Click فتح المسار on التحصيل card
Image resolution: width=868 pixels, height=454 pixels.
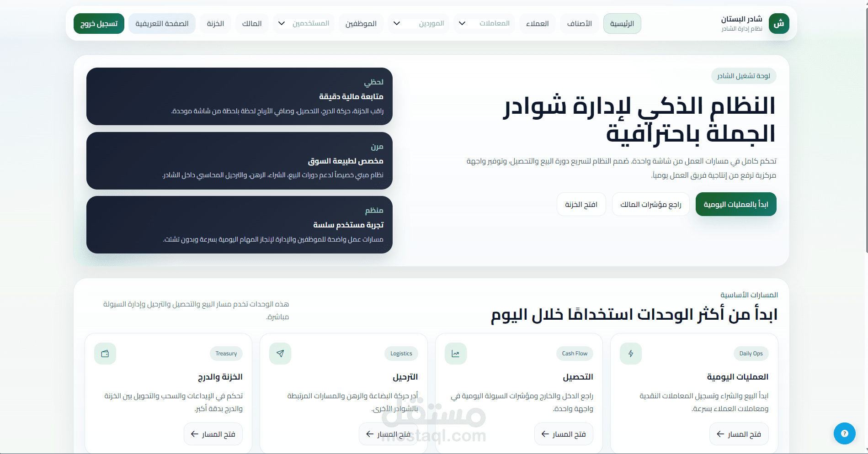[x=564, y=434]
